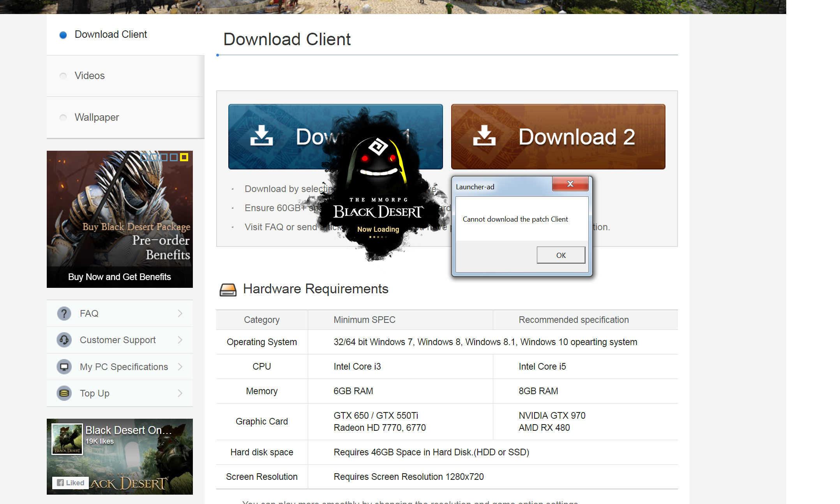Open the Download Client menu item
The height and width of the screenshot is (504, 840).
125,35
